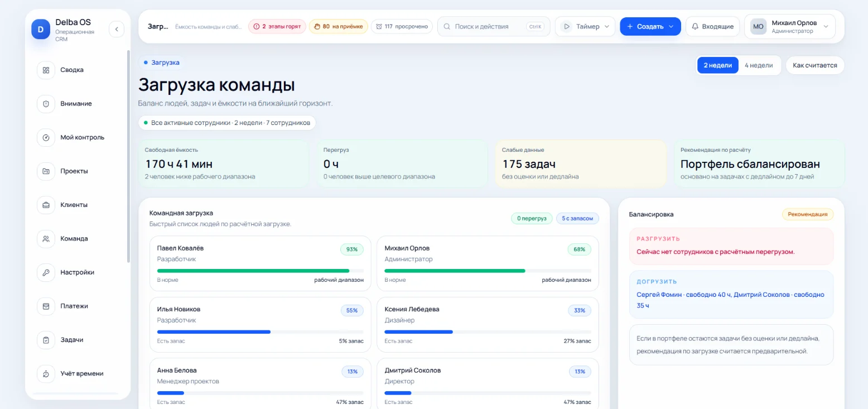Click Ксения Лебедева 33% load bar

pos(488,331)
